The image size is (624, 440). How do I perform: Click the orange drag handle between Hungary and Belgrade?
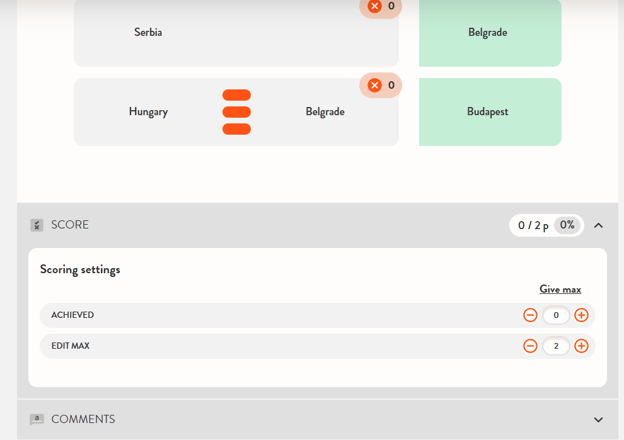tap(237, 112)
